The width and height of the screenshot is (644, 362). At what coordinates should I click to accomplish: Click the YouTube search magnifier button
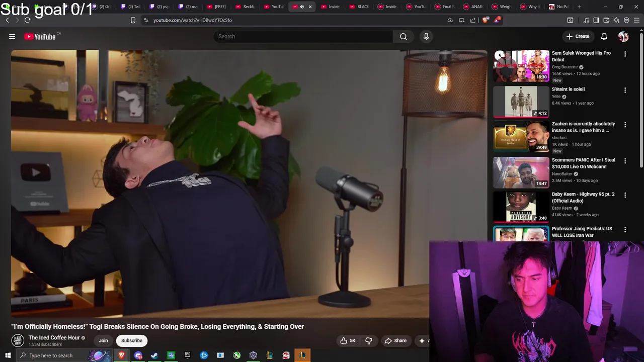click(404, 36)
